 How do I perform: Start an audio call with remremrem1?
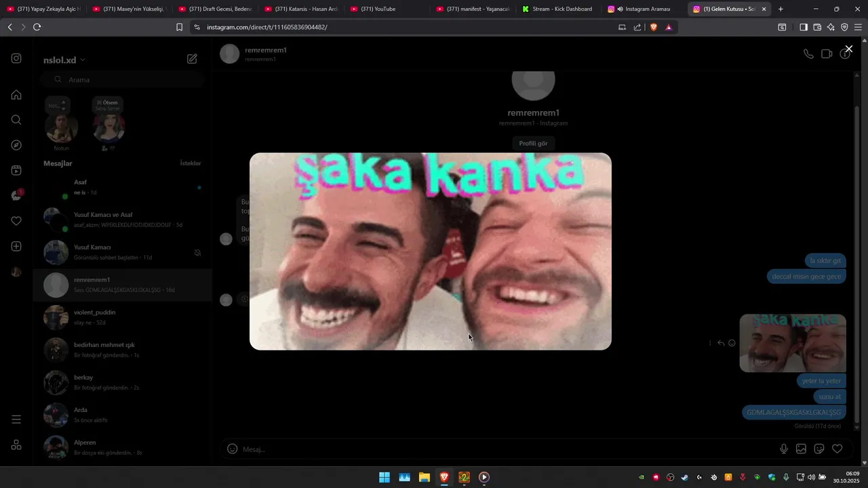click(808, 54)
